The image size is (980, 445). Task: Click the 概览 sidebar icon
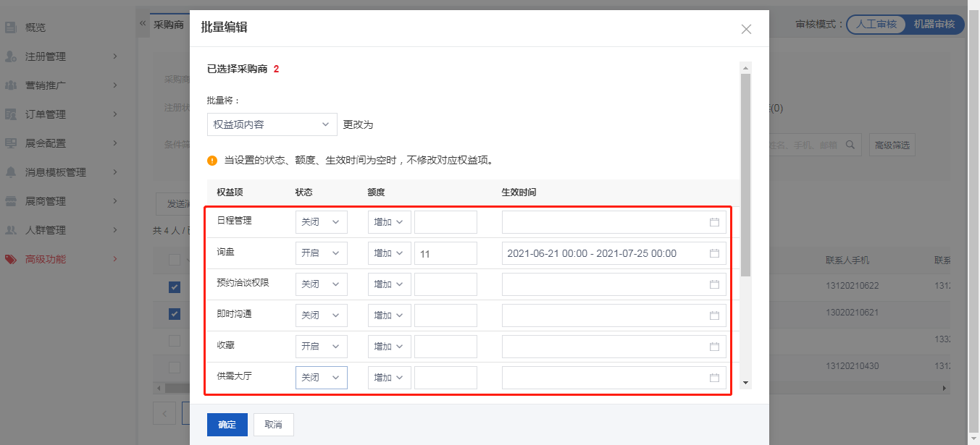[x=11, y=27]
